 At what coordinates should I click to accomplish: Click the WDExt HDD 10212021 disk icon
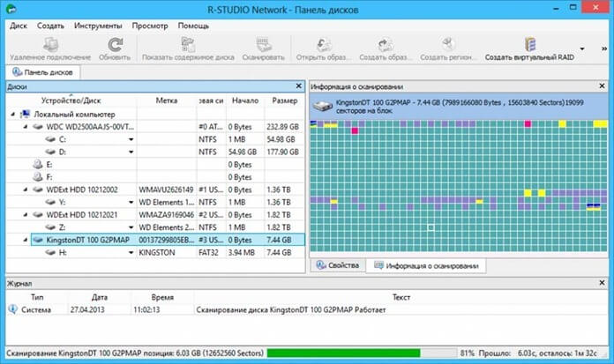point(38,214)
